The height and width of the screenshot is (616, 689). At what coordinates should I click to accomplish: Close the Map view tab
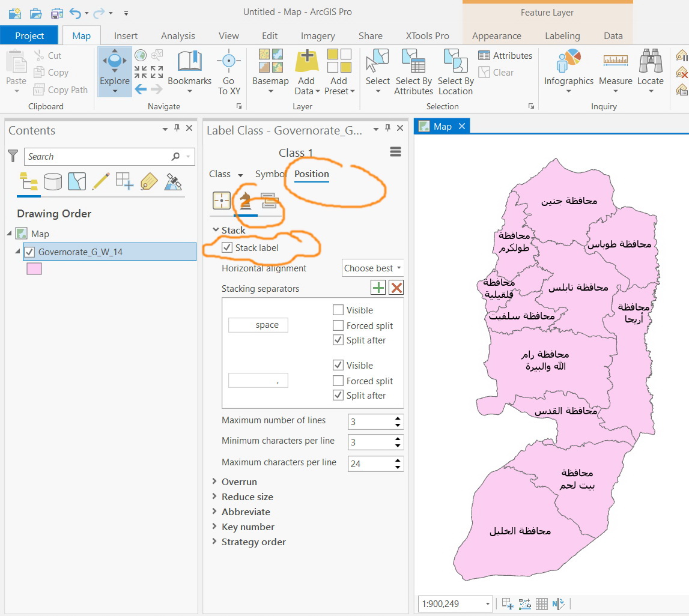click(x=462, y=127)
